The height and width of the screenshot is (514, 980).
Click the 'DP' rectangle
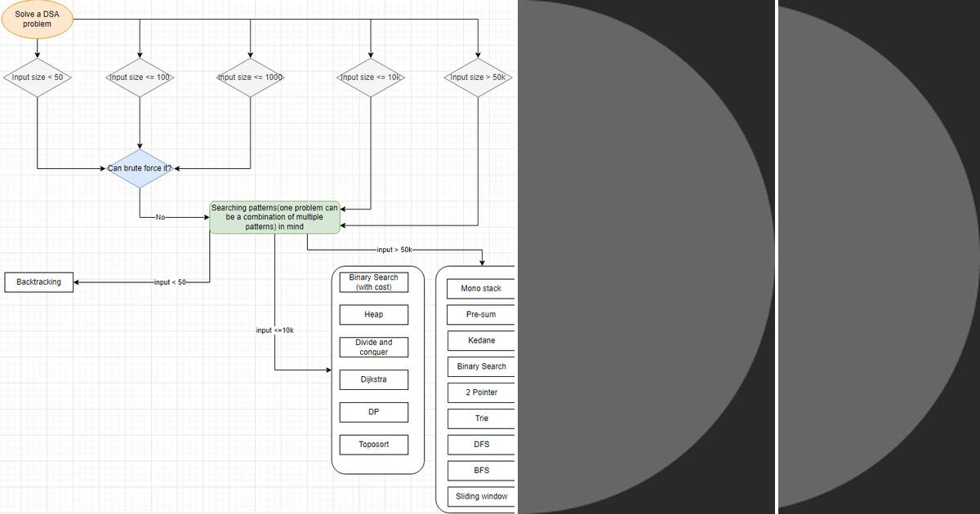[373, 412]
